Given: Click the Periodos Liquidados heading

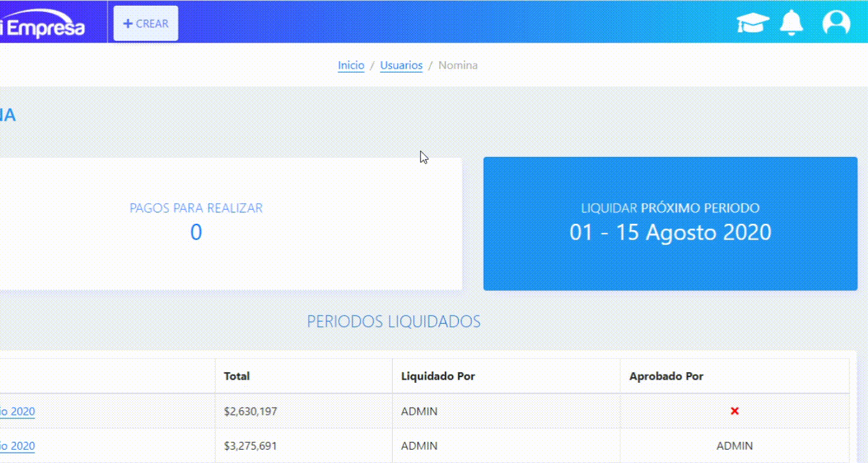Looking at the screenshot, I should (393, 322).
